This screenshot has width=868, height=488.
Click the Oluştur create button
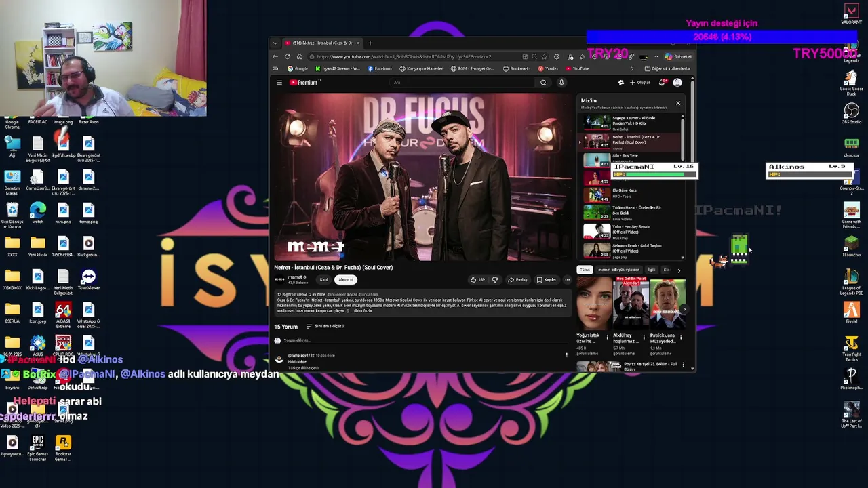pyautogui.click(x=640, y=83)
